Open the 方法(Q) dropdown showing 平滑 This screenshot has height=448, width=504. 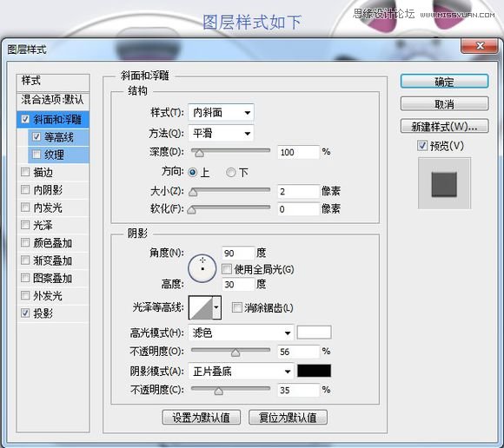click(221, 133)
